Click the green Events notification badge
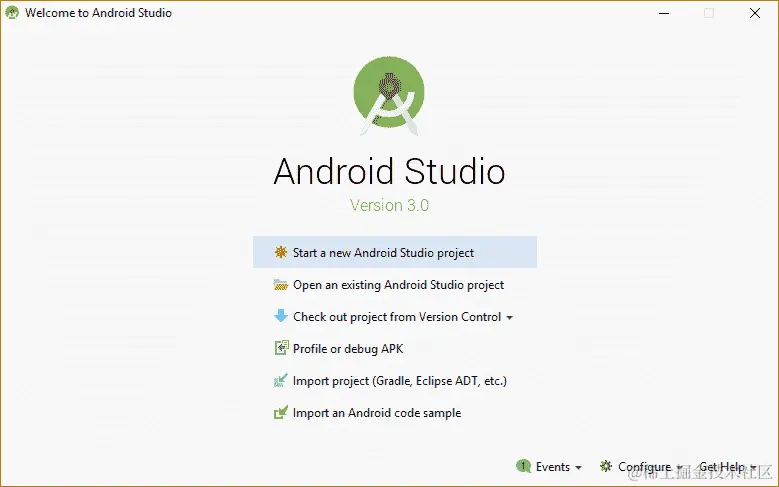Viewport: 779px width, 487px height. pos(523,466)
